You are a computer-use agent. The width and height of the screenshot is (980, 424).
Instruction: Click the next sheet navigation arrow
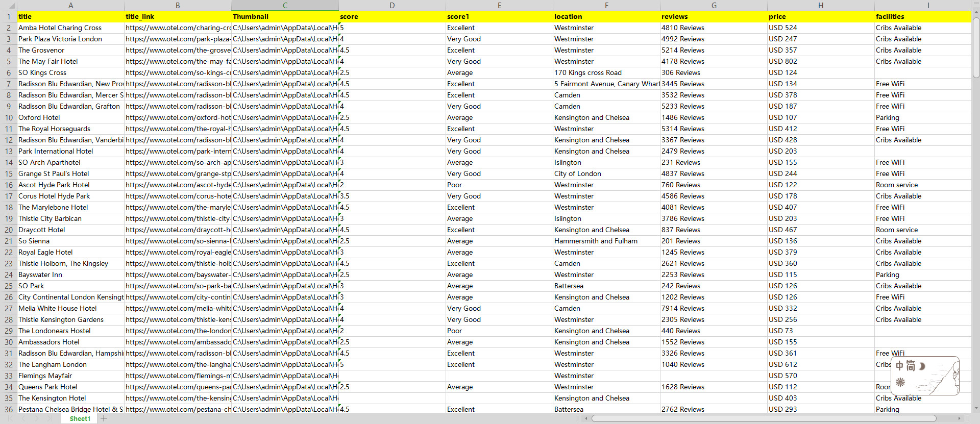tap(36, 418)
